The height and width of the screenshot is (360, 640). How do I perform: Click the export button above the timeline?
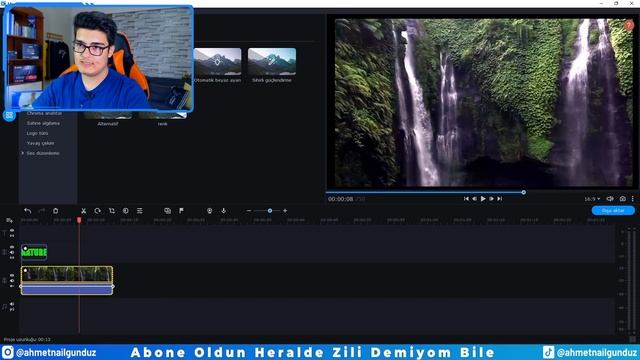click(x=613, y=211)
